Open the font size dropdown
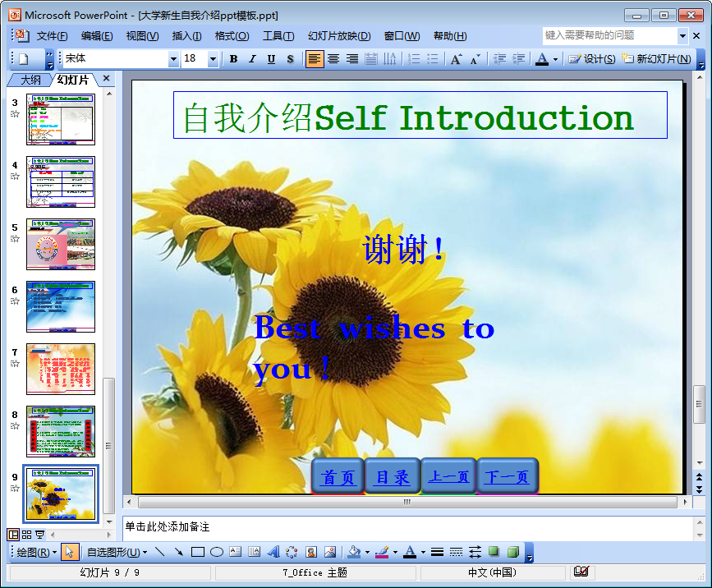 tap(213, 59)
